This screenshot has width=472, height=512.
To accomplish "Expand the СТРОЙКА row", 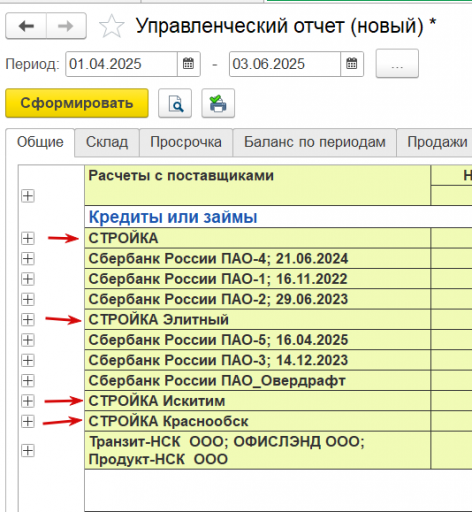I will (x=28, y=238).
